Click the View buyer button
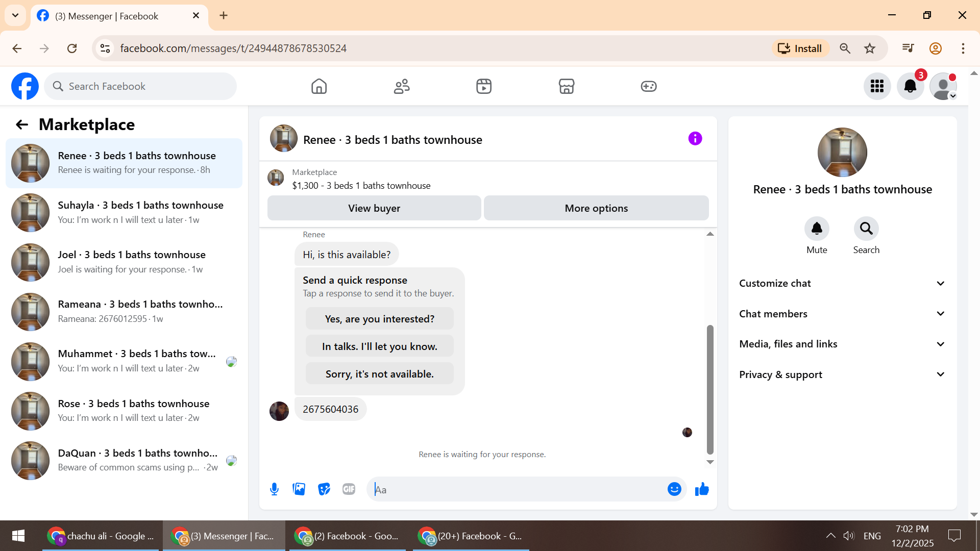This screenshot has width=980, height=551. click(374, 208)
